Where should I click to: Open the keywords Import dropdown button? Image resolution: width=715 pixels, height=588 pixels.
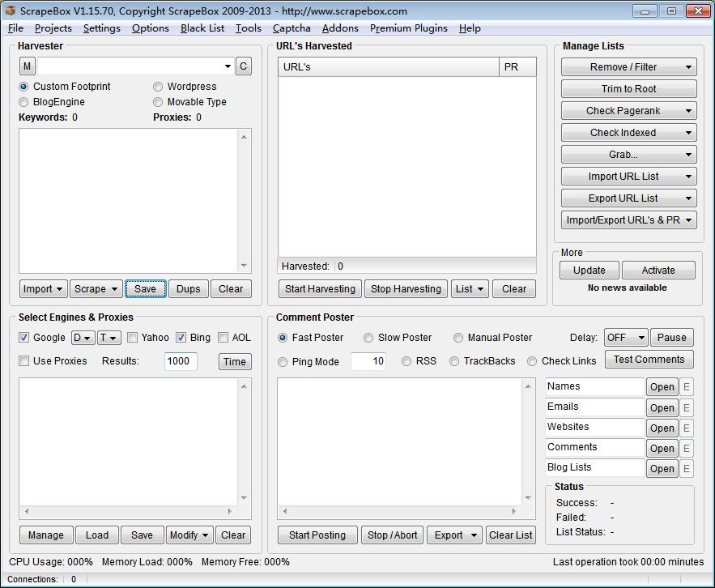(44, 289)
